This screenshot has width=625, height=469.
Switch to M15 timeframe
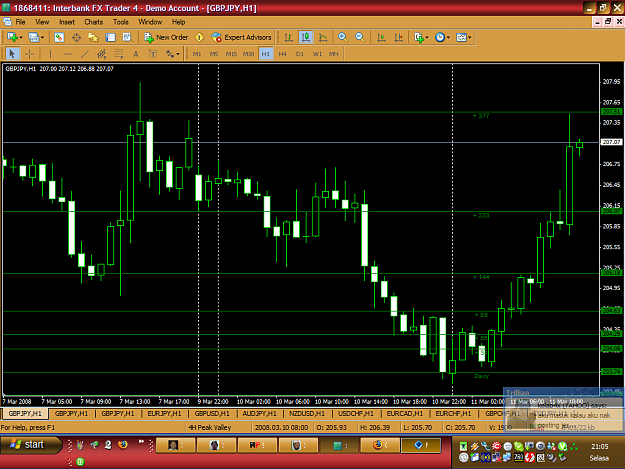point(231,54)
